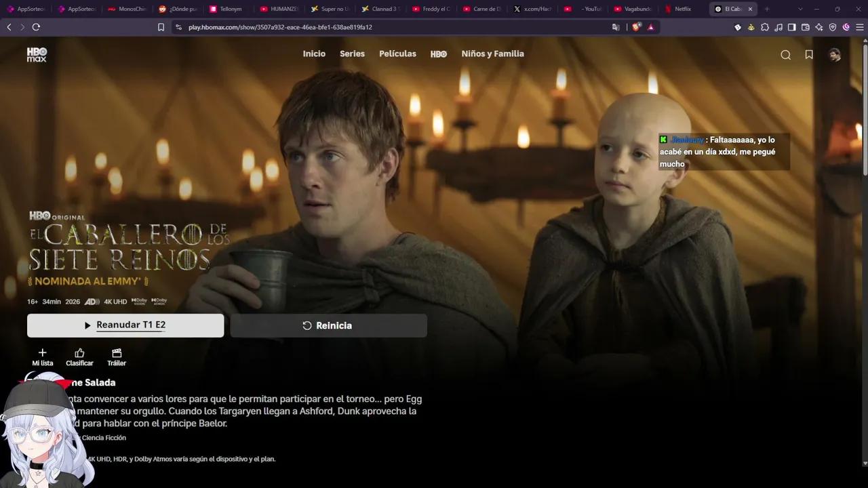Open the Brave Shields lion icon
868x488 pixels.
tap(636, 27)
